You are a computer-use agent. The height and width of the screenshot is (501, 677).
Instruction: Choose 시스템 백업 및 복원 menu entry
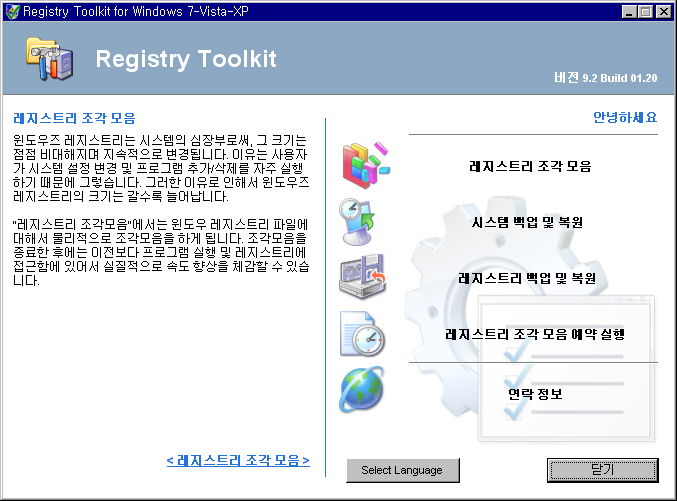point(527,222)
